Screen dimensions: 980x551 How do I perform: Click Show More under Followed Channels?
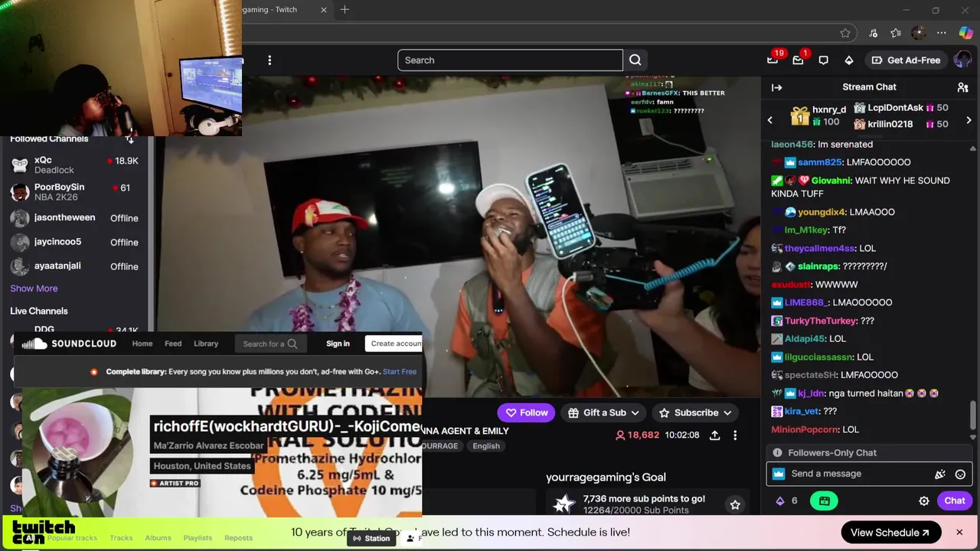[x=34, y=289]
